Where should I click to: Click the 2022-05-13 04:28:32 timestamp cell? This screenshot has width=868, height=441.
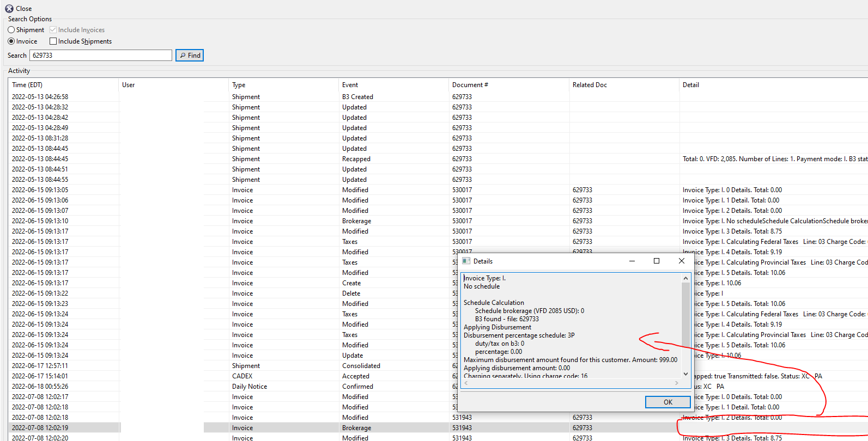pyautogui.click(x=40, y=107)
